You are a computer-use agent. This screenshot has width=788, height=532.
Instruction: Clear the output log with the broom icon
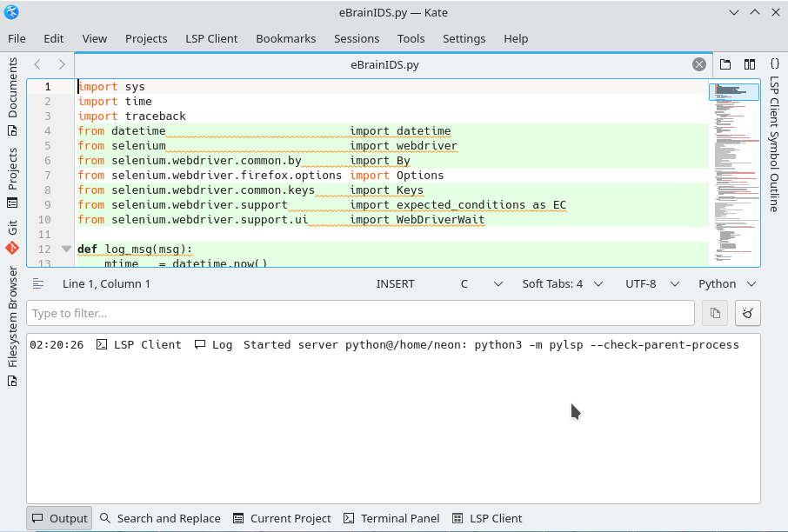point(748,314)
